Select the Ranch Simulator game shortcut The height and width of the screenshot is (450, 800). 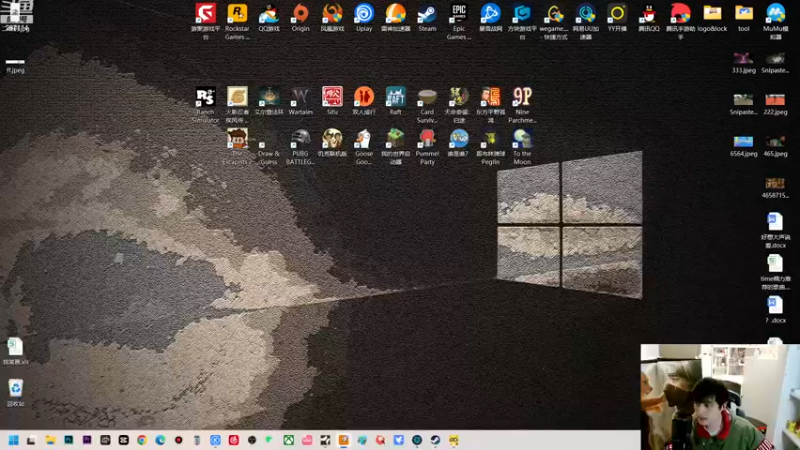point(206,105)
